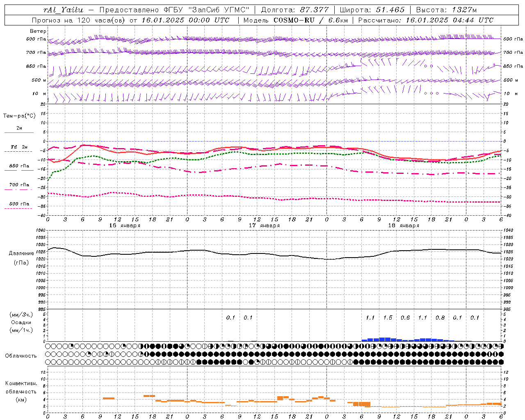Click the 1.5 precipitation amount value

click(x=388, y=318)
